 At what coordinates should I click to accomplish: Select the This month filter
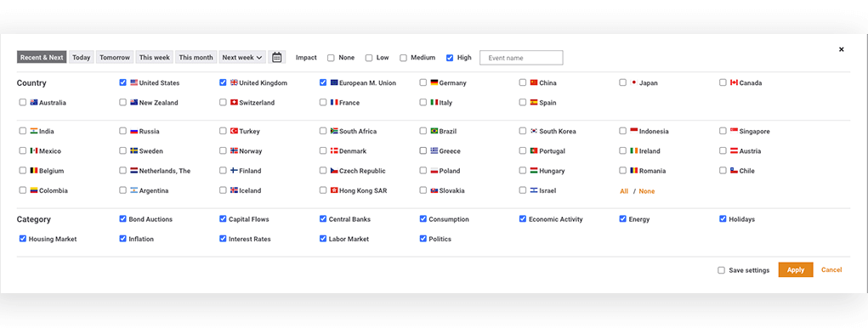coord(196,57)
